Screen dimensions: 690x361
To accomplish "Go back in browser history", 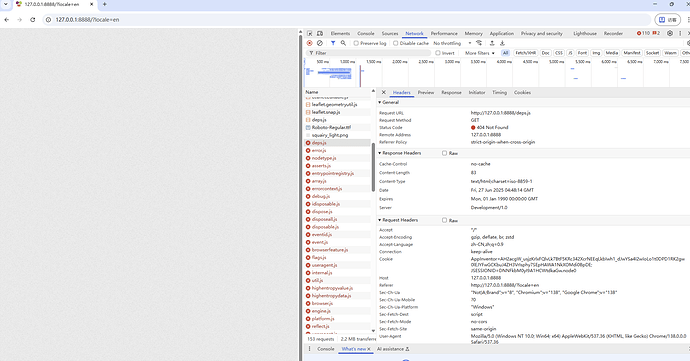I will pyautogui.click(x=7, y=20).
